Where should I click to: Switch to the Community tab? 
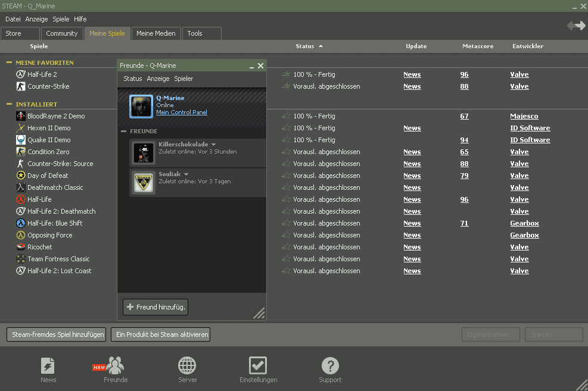coord(62,33)
